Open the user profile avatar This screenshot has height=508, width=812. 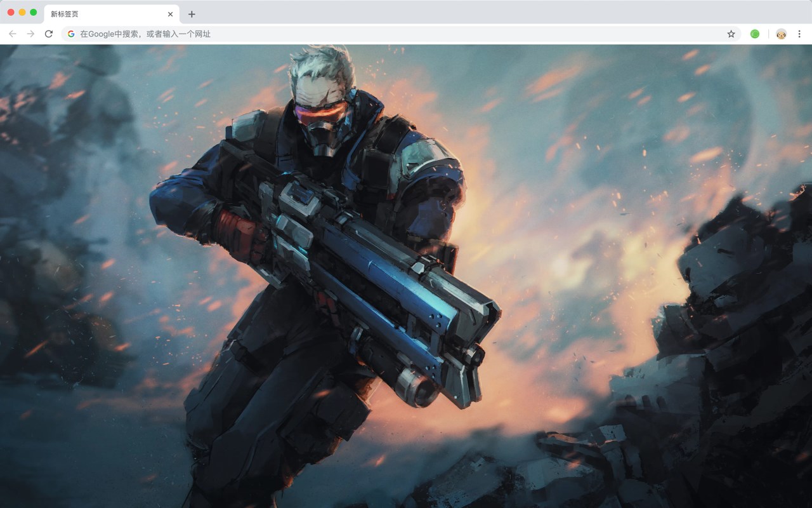click(782, 34)
